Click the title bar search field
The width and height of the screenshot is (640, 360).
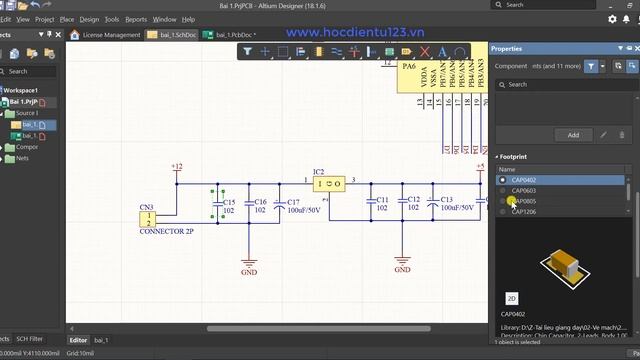pos(543,5)
